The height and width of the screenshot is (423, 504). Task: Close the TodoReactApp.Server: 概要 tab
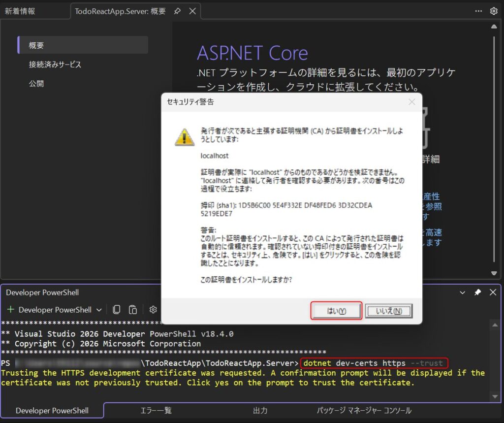pos(192,11)
